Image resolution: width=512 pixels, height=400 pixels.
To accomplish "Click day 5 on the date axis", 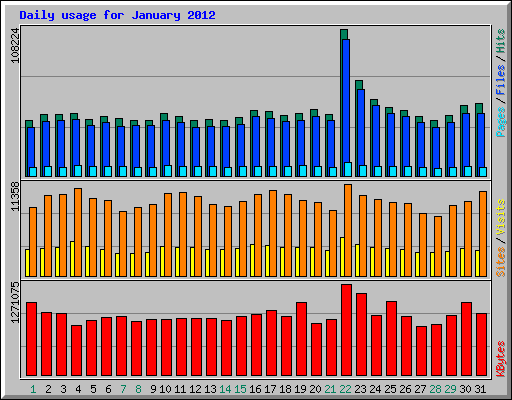I will (93, 389).
